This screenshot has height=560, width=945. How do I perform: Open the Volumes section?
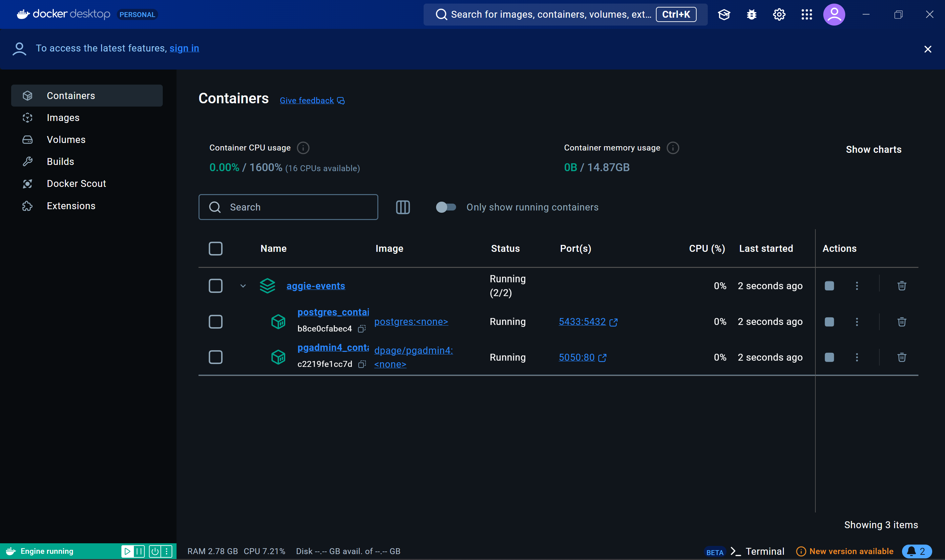(67, 139)
